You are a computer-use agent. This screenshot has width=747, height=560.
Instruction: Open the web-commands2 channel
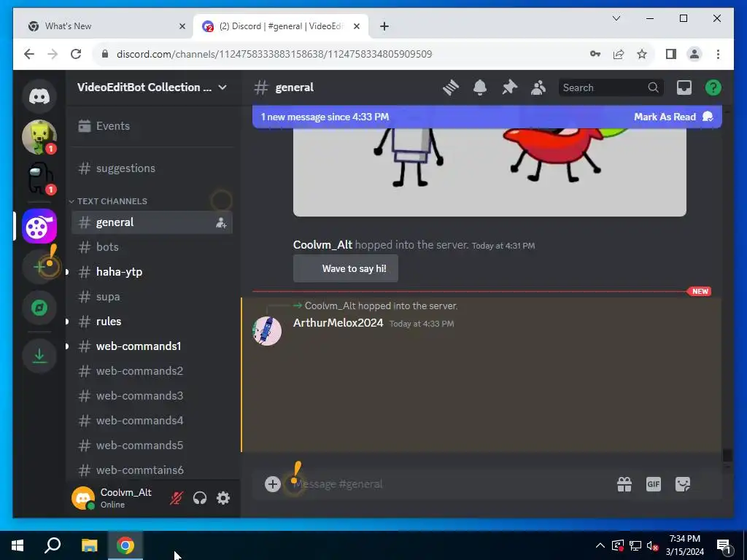[152, 371]
